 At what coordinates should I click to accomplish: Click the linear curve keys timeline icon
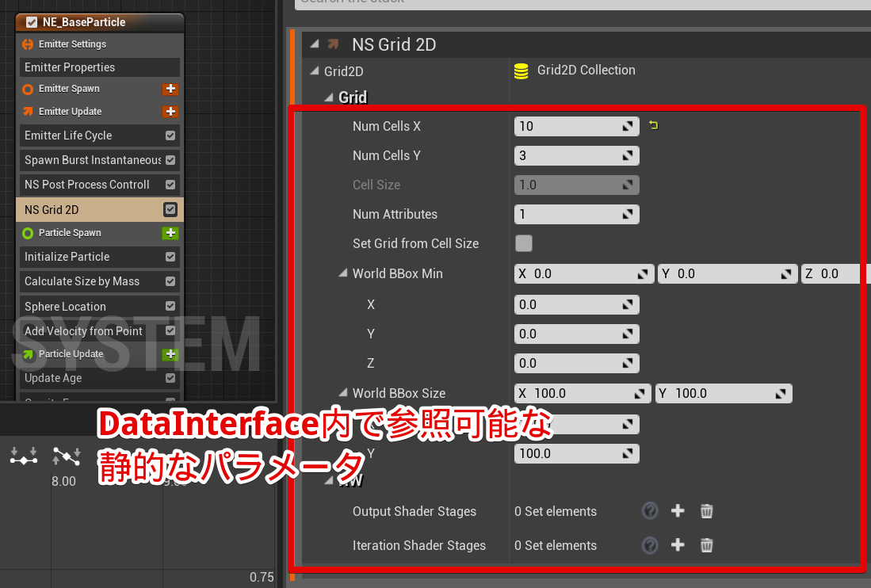pos(67,456)
